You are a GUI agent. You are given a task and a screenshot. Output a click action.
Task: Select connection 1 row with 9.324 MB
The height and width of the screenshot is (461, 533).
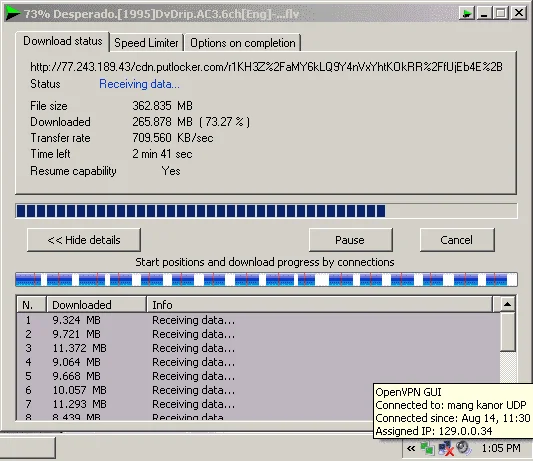pyautogui.click(x=258, y=320)
